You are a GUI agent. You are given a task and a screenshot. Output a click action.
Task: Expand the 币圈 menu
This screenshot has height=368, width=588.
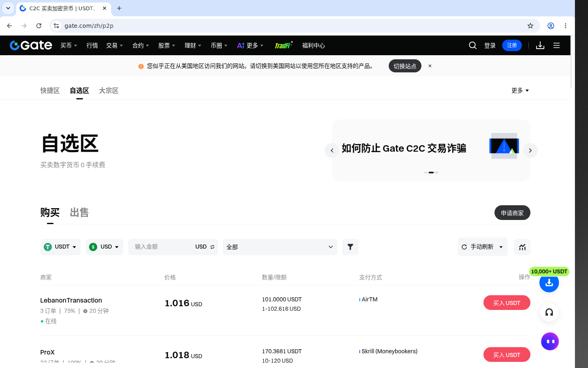coord(219,45)
